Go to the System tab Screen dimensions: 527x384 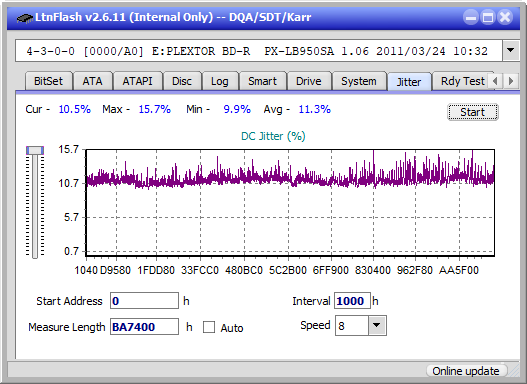pos(359,81)
